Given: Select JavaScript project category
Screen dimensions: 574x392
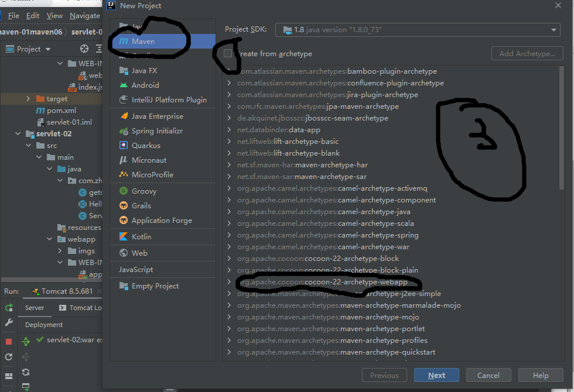Looking at the screenshot, I should pos(163,270).
